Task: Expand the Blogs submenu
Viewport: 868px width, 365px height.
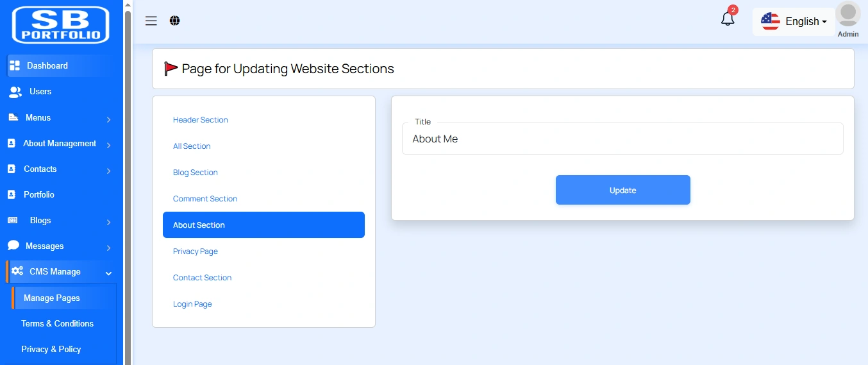Action: tap(108, 222)
